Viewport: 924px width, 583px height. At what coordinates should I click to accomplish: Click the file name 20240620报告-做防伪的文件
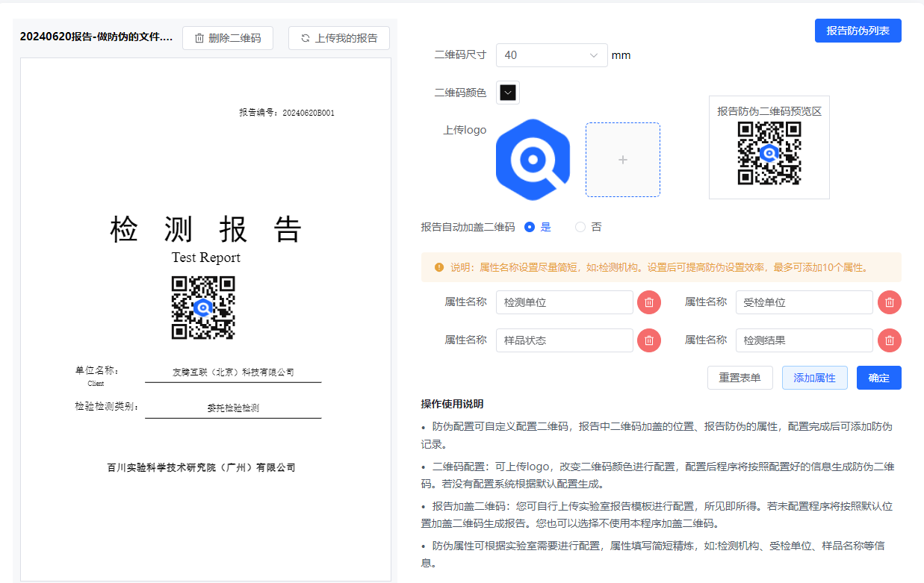point(96,37)
